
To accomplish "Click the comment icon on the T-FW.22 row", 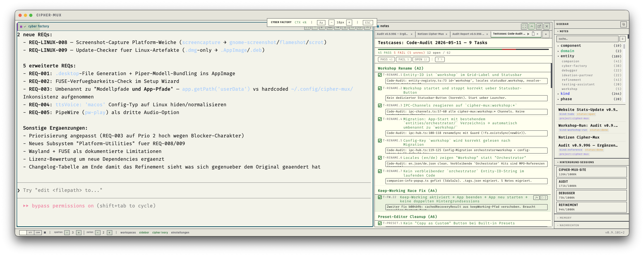I will (x=536, y=198).
